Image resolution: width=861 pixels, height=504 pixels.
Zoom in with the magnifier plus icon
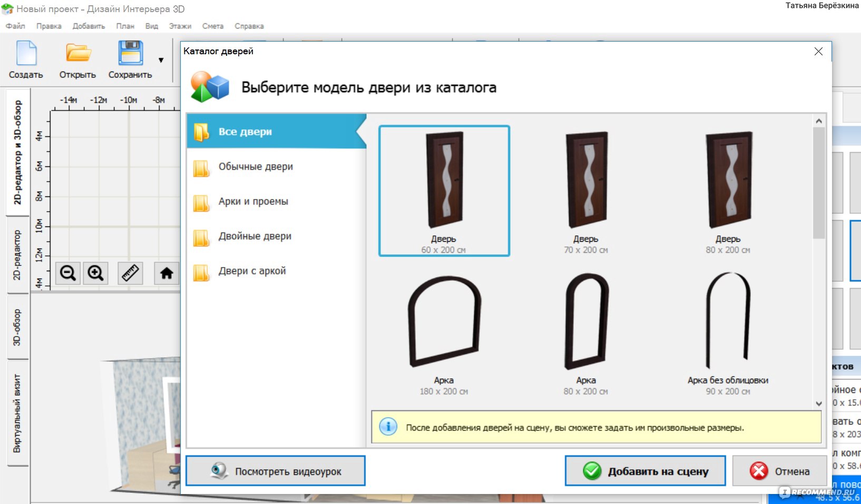[x=95, y=273]
